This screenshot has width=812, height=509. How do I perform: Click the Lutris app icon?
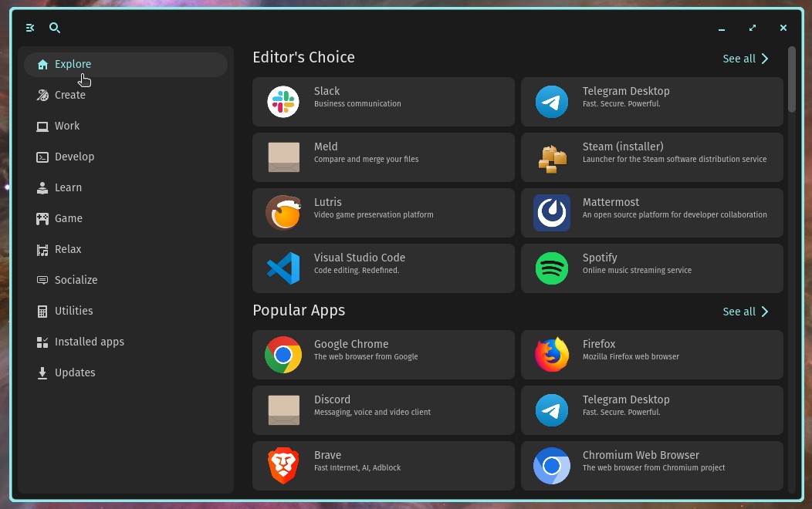tap(283, 213)
